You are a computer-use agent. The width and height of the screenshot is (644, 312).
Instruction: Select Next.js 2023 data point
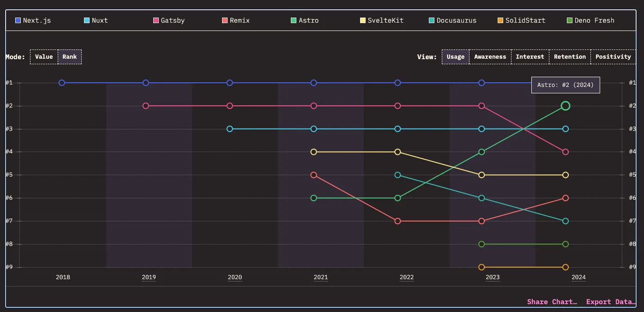481,83
